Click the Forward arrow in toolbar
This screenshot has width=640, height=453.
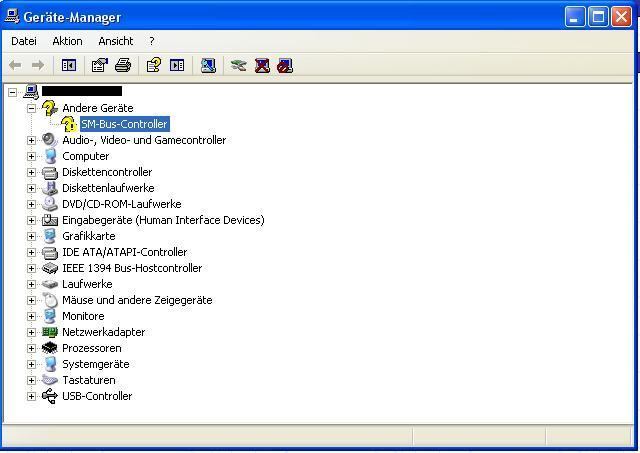[x=38, y=65]
